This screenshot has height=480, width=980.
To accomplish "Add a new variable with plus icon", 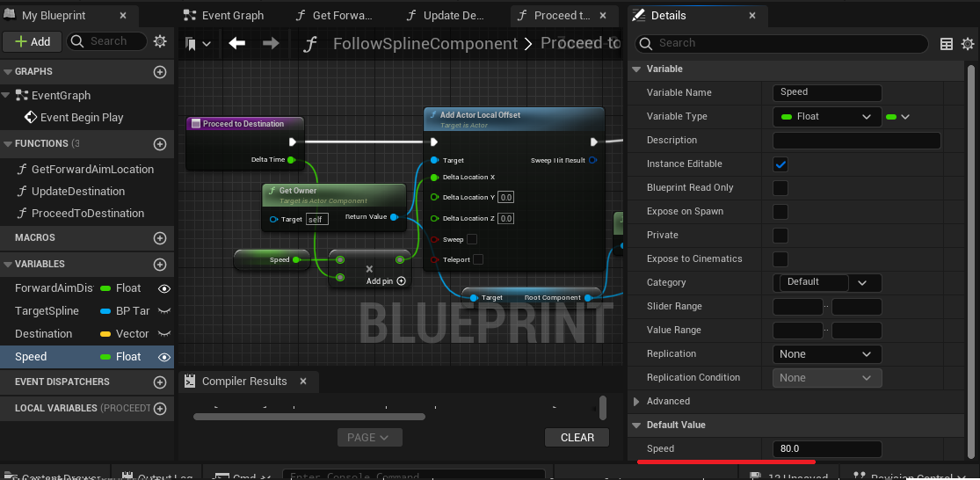I will (160, 265).
